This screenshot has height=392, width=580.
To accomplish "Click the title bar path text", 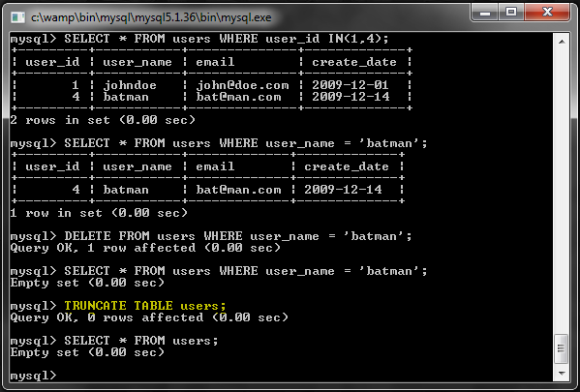I will point(151,17).
